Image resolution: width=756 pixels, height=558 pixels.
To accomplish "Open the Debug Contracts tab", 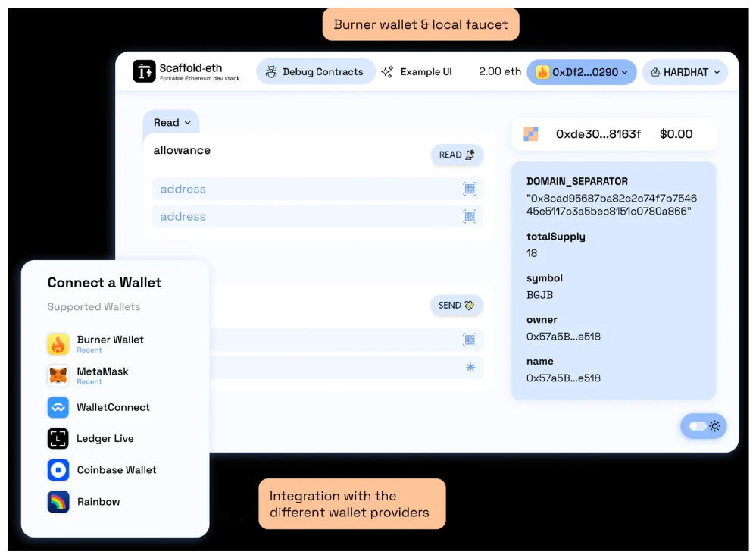I will click(315, 72).
